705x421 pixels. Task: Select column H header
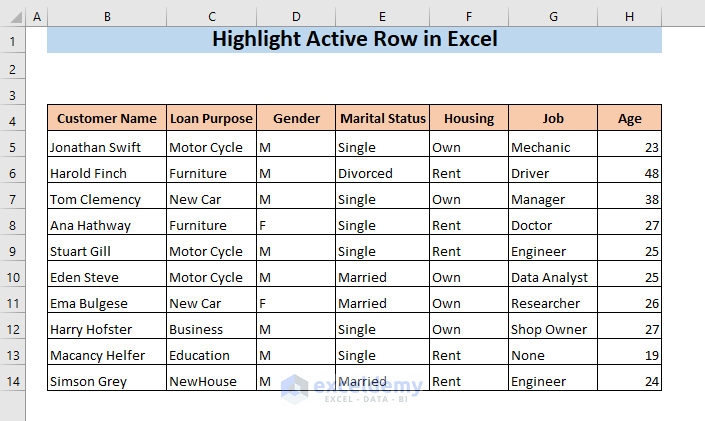point(629,17)
